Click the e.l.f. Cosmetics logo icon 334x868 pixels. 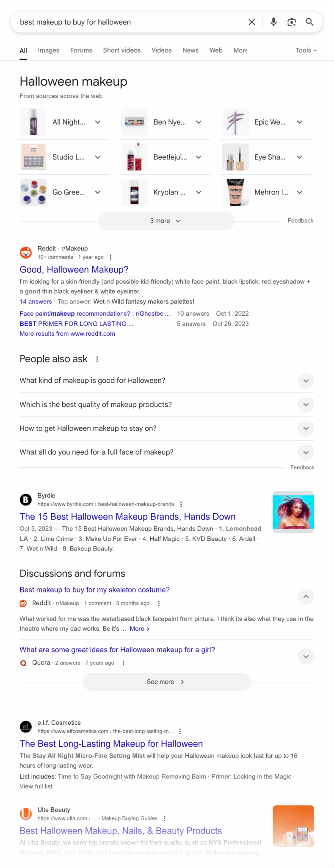pyautogui.click(x=26, y=727)
